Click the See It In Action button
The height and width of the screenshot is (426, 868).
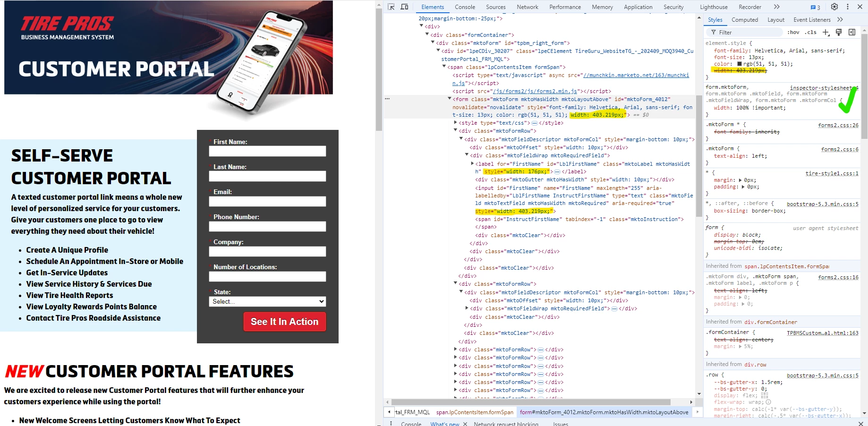click(285, 322)
